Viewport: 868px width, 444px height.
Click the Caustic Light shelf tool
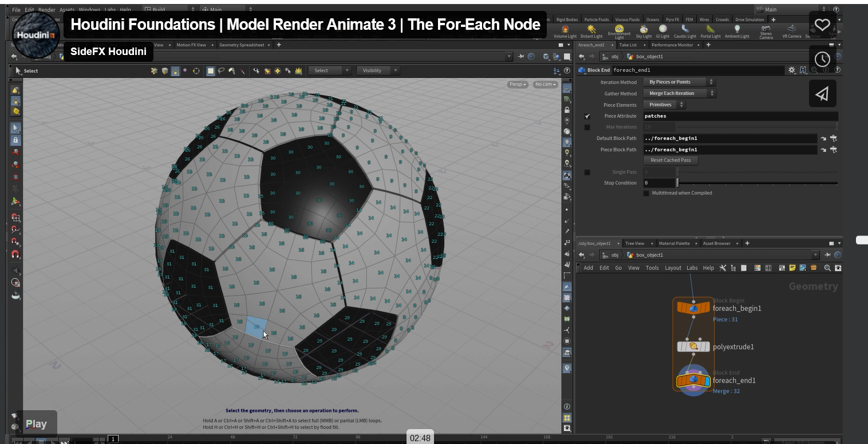click(685, 32)
